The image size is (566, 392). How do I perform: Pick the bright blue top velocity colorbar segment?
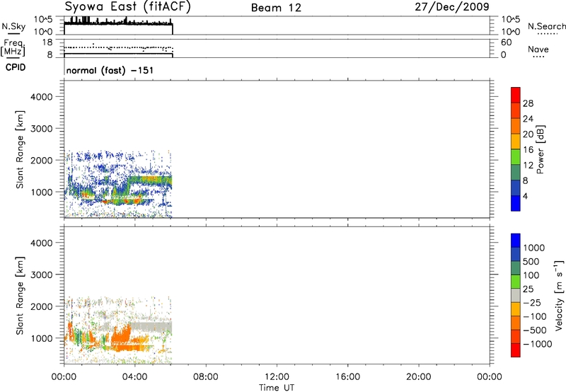(516, 241)
